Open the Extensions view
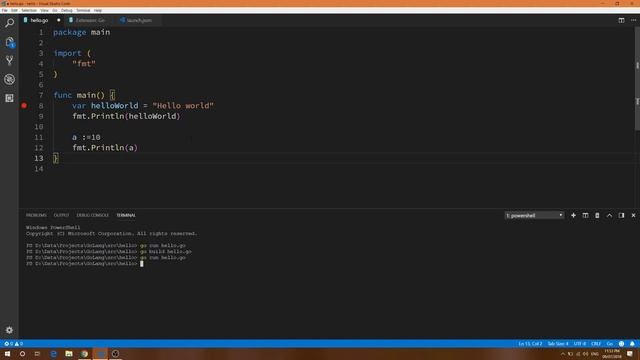640x360 pixels. [x=9, y=98]
